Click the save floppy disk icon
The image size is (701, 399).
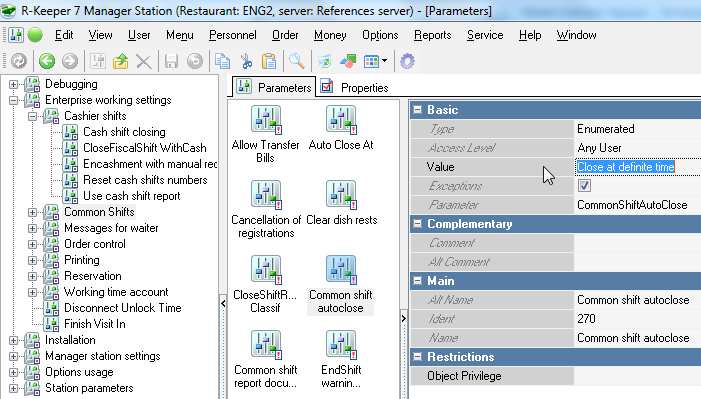[x=171, y=61]
